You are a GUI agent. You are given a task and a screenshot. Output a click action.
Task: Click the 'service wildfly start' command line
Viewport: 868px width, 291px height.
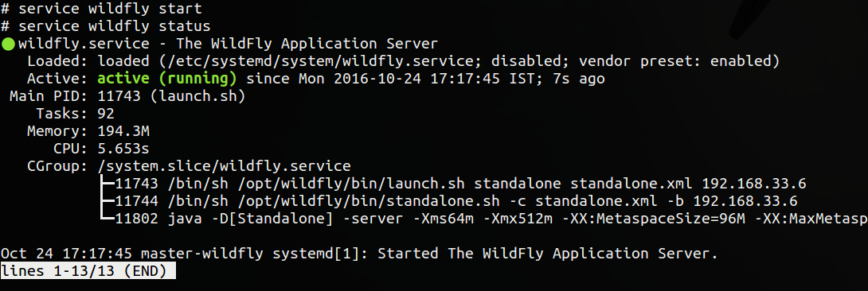point(101,10)
